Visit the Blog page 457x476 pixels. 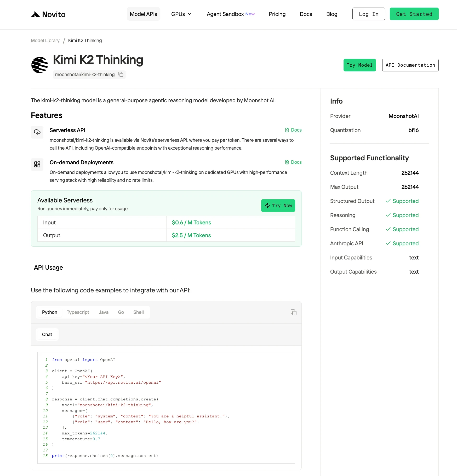point(332,14)
